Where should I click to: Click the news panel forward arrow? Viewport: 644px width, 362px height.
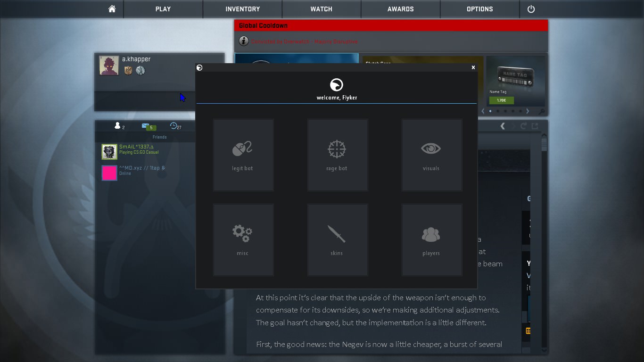pos(513,126)
